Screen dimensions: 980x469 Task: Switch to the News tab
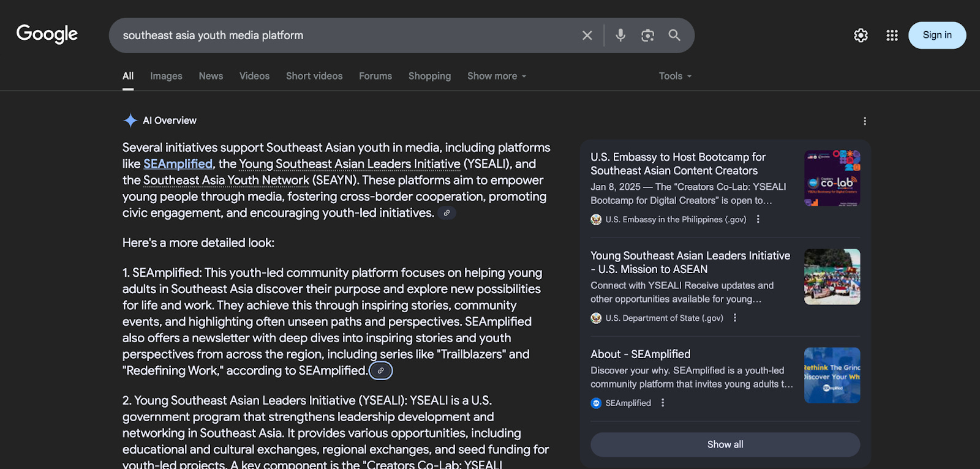point(211,76)
